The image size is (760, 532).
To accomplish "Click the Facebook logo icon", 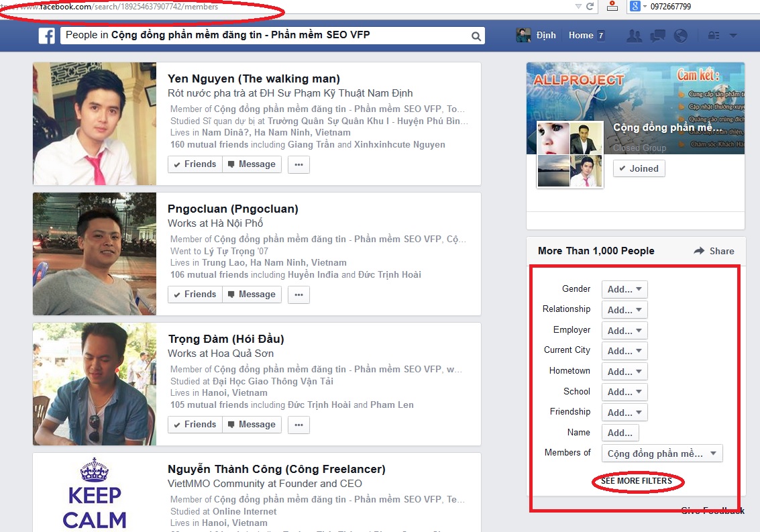I will click(46, 36).
